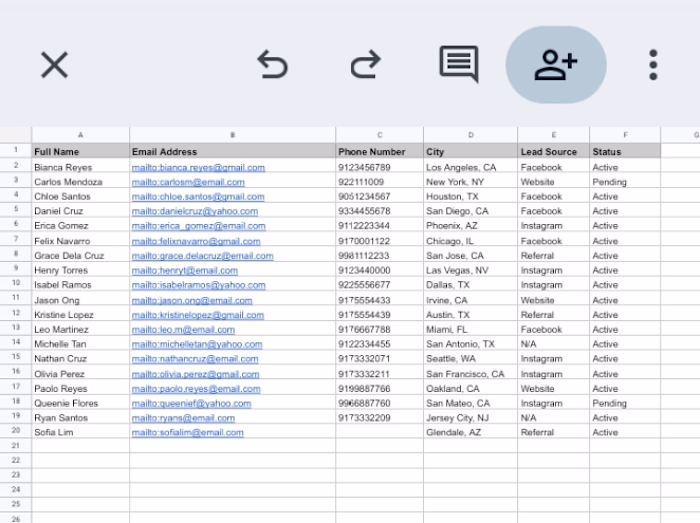Select the Carlos Mendoza name cell
Image resolution: width=700 pixels, height=523 pixels.
(80, 182)
